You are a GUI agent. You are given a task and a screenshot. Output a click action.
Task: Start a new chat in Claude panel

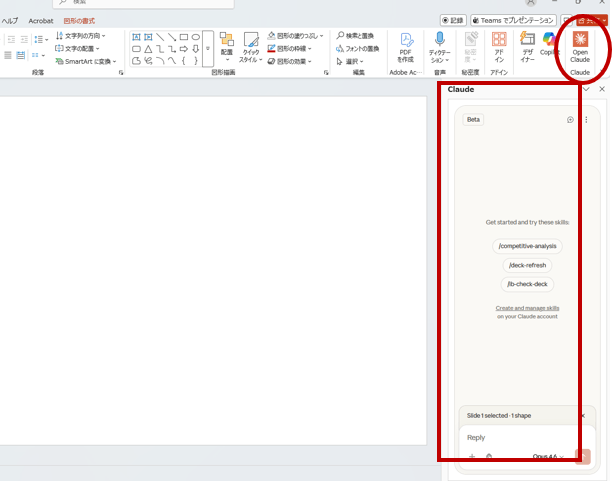click(x=570, y=119)
